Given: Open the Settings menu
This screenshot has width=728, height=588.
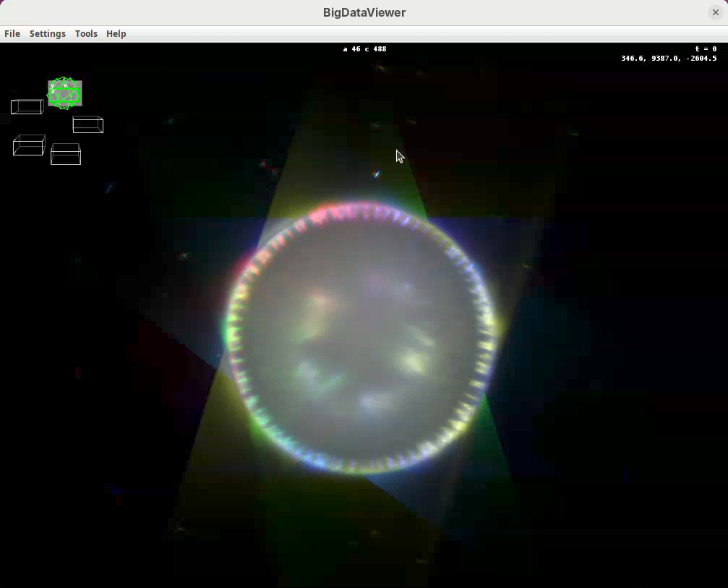Looking at the screenshot, I should tap(47, 34).
